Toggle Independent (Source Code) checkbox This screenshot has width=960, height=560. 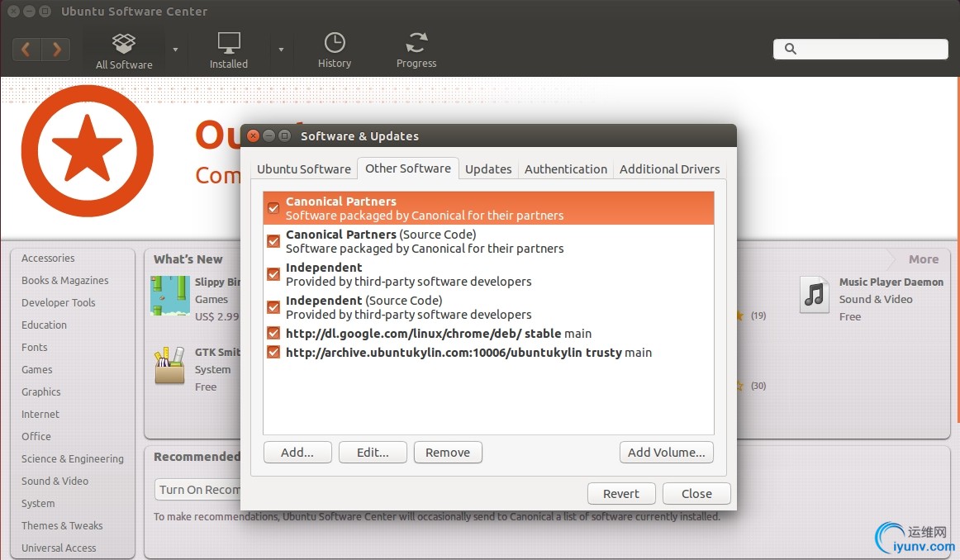(273, 307)
